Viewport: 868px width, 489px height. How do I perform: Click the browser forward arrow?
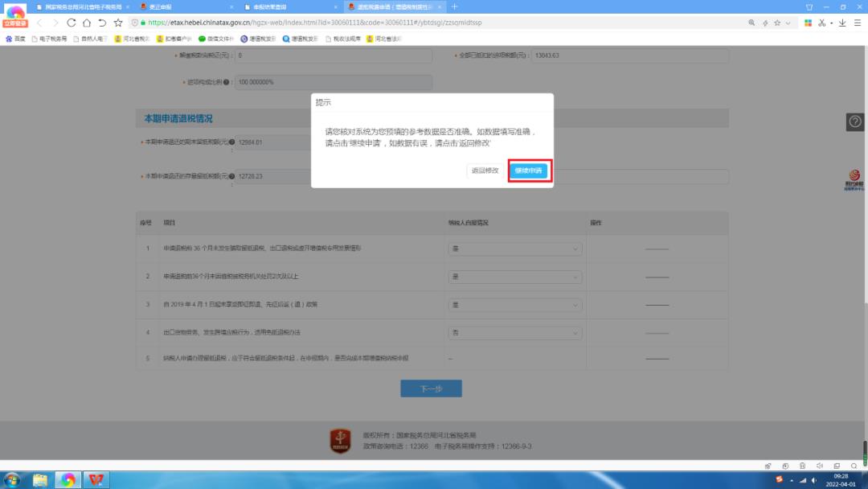55,23
